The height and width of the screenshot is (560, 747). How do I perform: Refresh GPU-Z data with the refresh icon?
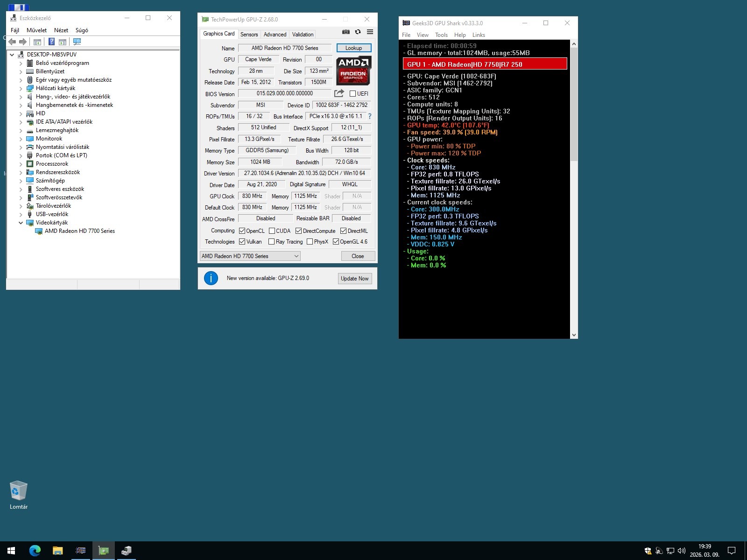358,32
